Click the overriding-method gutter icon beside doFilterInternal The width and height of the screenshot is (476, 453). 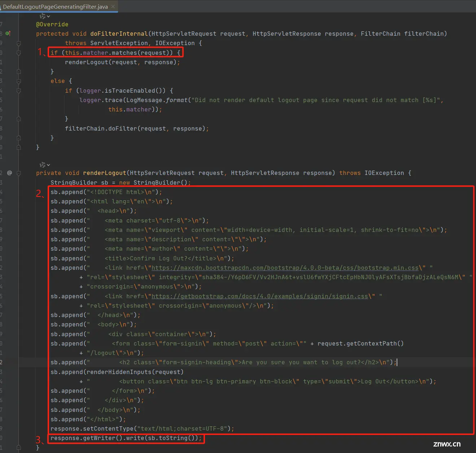(x=8, y=34)
